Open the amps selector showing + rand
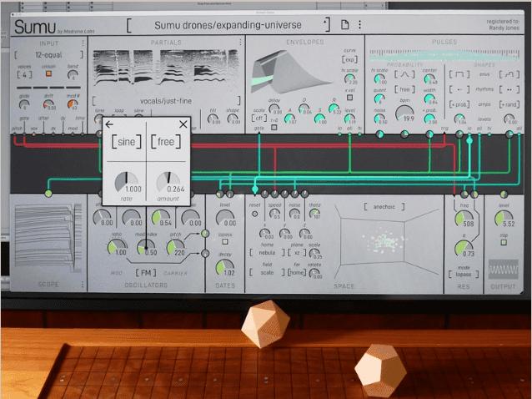 (509, 104)
